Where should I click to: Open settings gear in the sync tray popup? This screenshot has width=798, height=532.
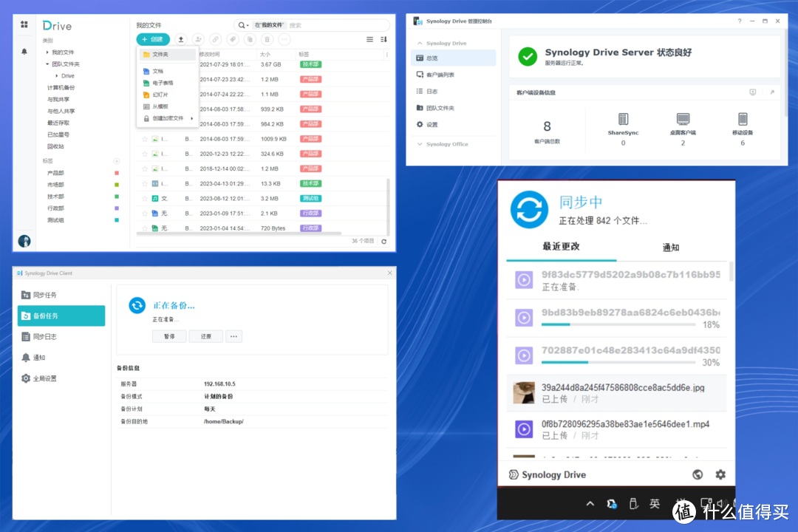pyautogui.click(x=720, y=474)
